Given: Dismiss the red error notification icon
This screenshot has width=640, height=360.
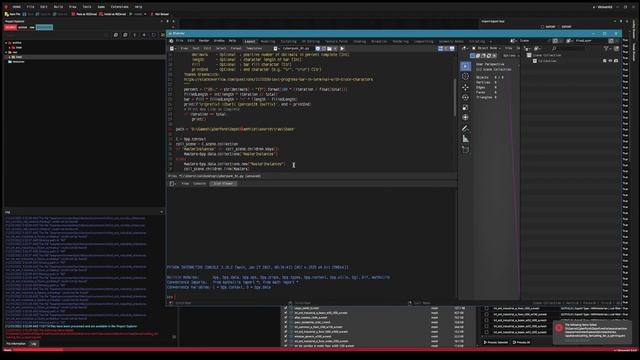Looking at the screenshot, I should 559,328.
